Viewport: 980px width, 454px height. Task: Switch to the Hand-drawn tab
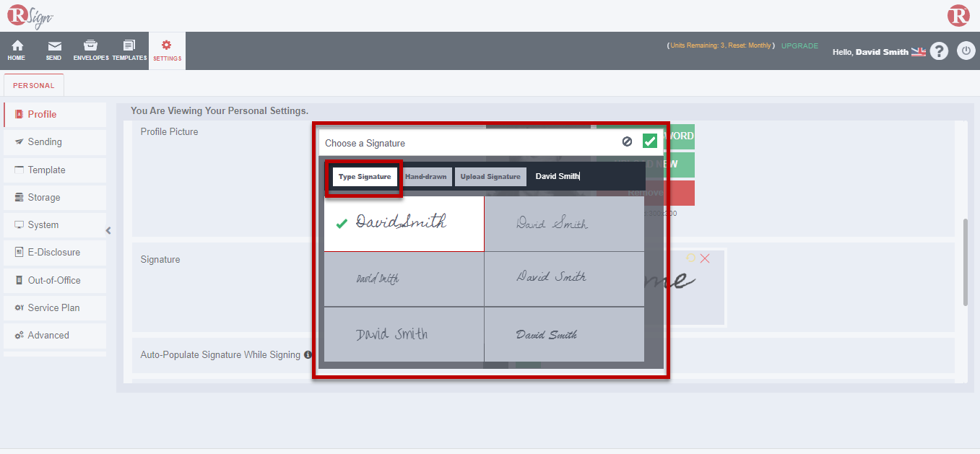(426, 176)
